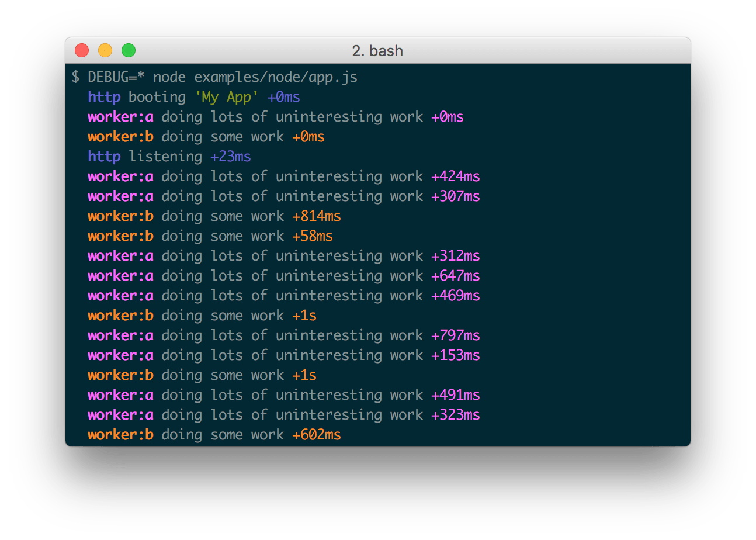Image resolution: width=756 pixels, height=540 pixels.
Task: Click the yellow minimize button
Action: pos(105,50)
